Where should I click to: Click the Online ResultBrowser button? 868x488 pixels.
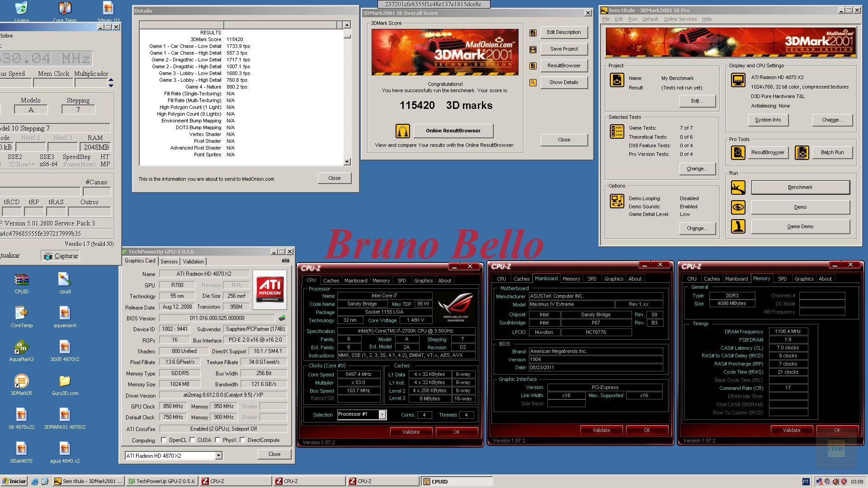453,131
